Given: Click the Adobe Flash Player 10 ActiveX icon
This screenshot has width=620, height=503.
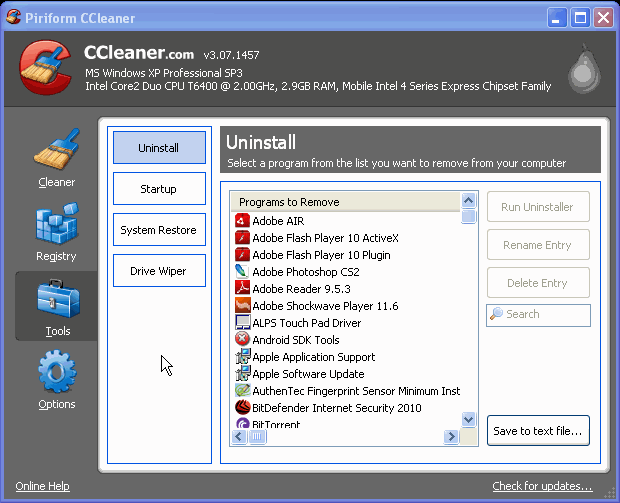Looking at the screenshot, I should click(242, 237).
